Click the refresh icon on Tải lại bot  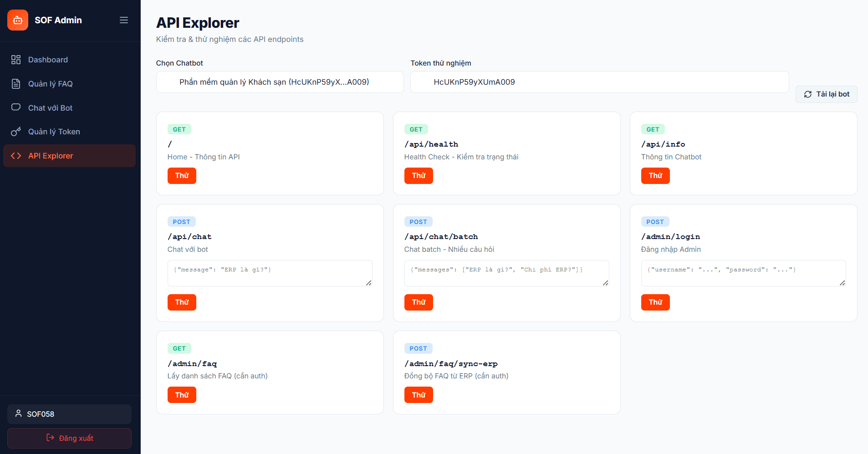coord(808,94)
